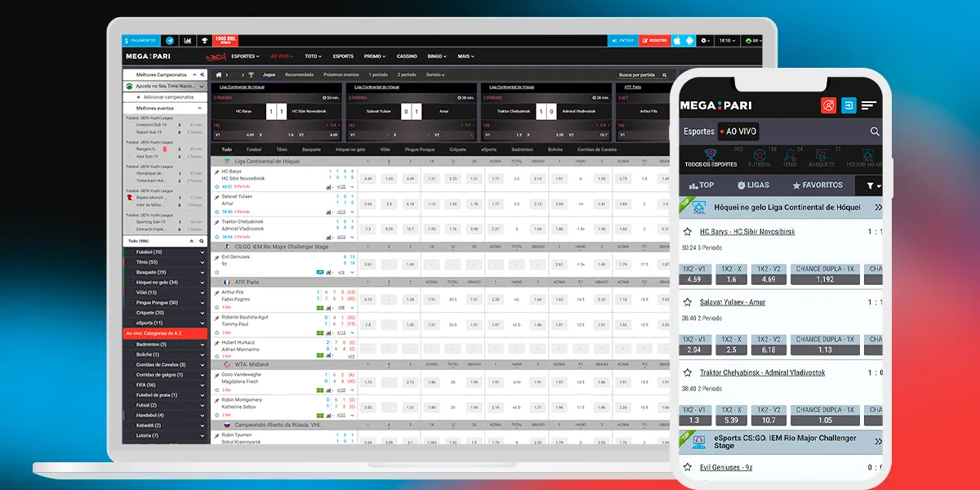
Task: Open the BR language dropdown
Action: 752,40
